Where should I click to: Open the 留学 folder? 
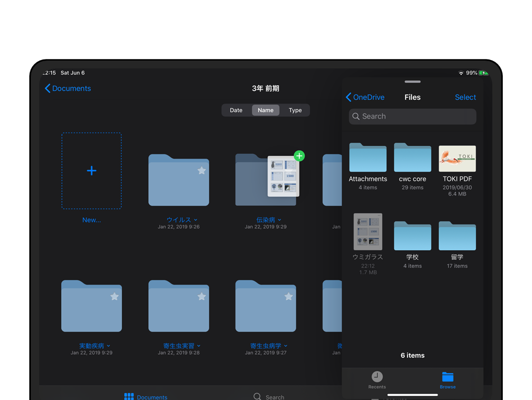[x=457, y=236]
